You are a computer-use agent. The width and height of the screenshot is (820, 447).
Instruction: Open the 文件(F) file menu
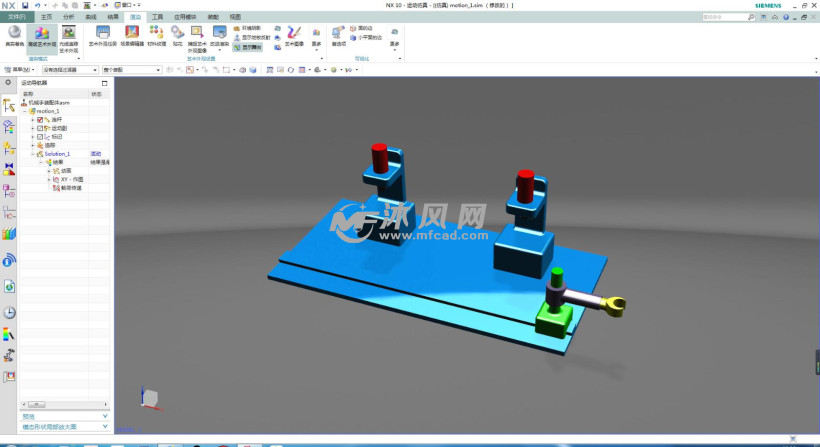[17, 17]
